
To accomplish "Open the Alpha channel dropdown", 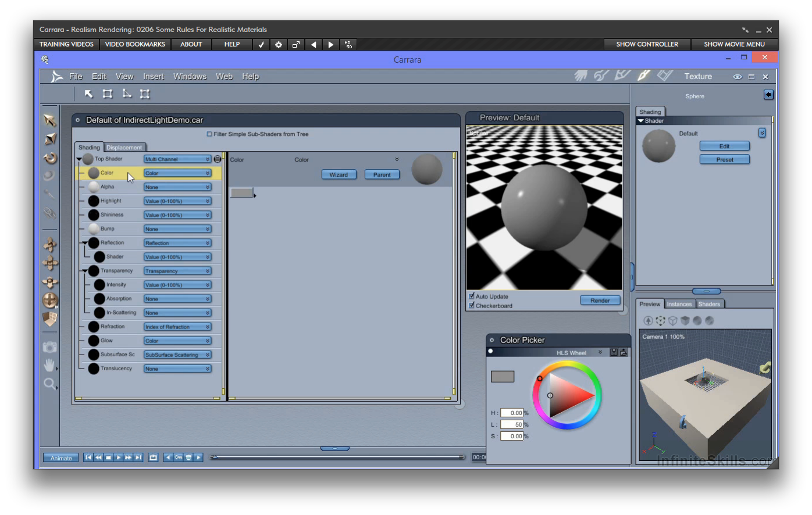I will coord(177,187).
